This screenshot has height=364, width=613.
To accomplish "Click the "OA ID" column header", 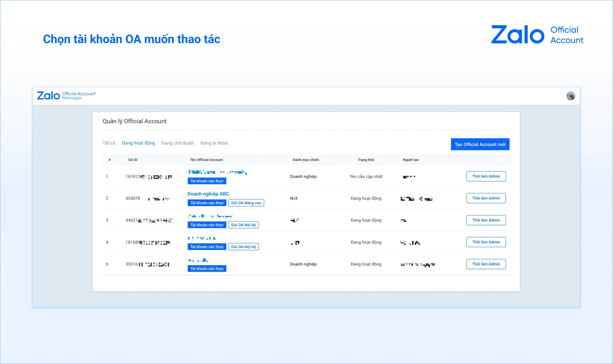I will 133,160.
